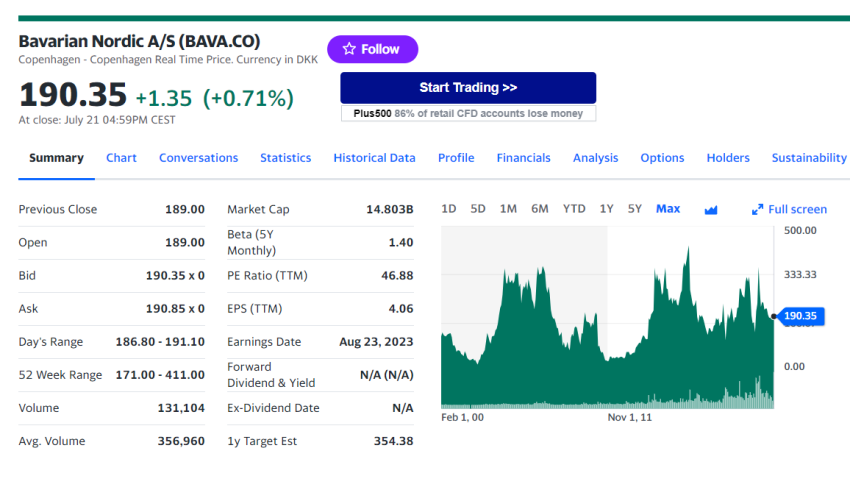Click the Bid value 190.35 x 0

pos(175,275)
